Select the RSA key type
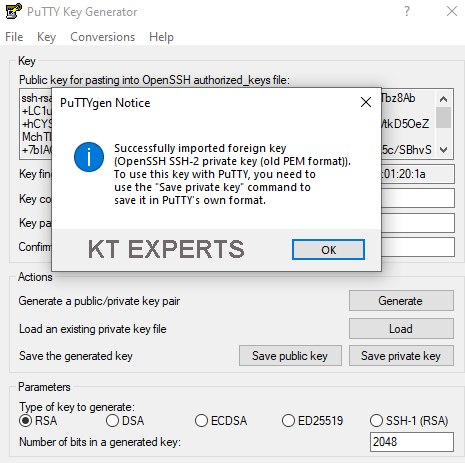 [x=26, y=421]
